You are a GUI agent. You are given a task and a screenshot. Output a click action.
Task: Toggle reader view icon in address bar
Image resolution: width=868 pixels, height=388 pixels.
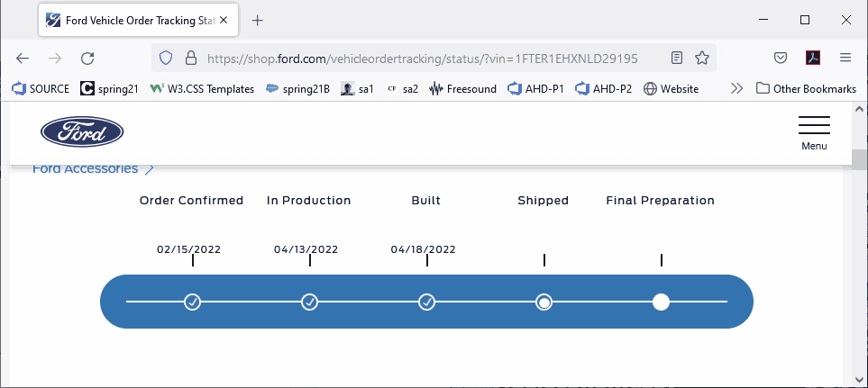click(x=677, y=58)
